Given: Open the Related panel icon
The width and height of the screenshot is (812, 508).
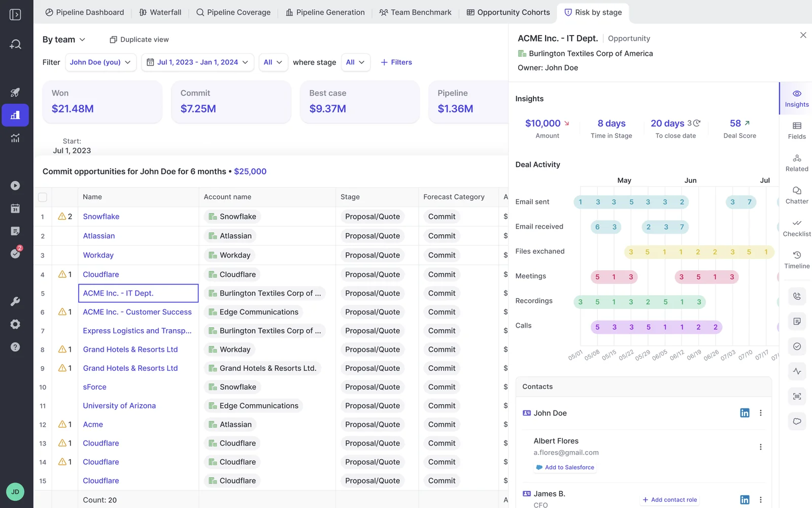Looking at the screenshot, I should pos(797,163).
